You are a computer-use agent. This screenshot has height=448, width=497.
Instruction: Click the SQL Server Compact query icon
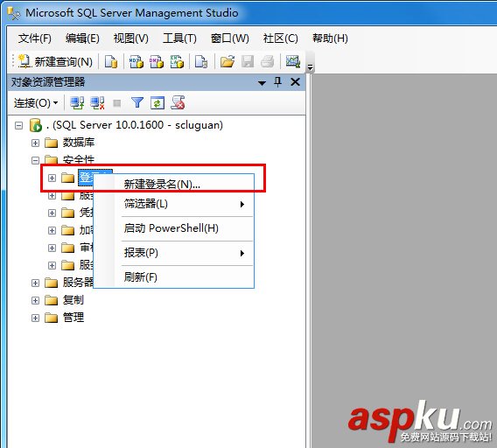pos(201,61)
